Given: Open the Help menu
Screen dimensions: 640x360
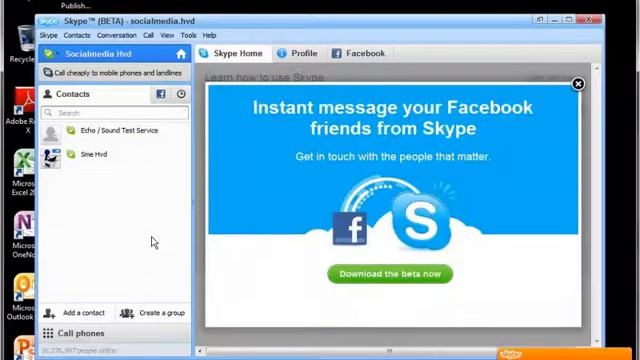Looking at the screenshot, I should pyautogui.click(x=209, y=36).
